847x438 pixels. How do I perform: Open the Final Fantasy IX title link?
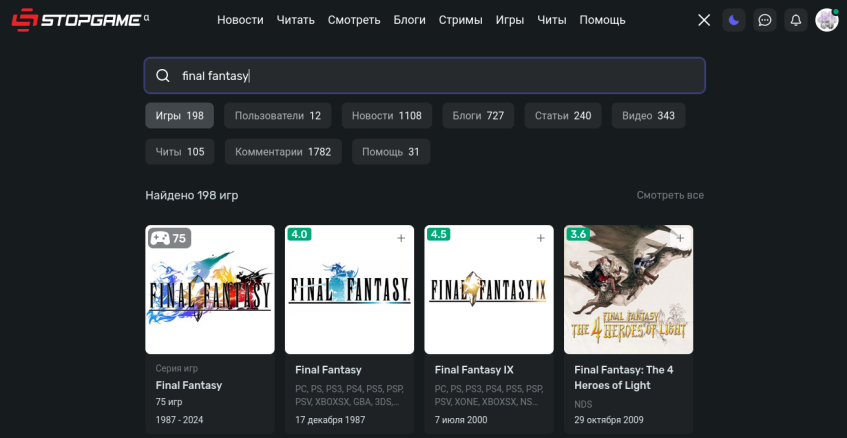(474, 370)
